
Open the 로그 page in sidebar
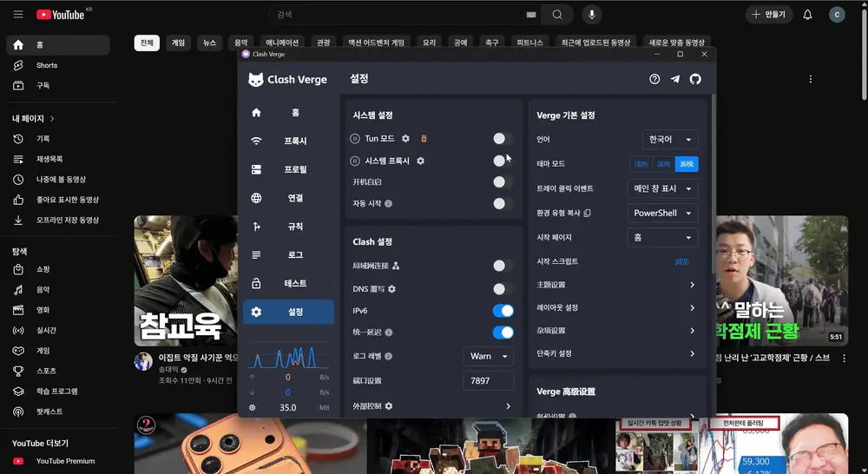tap(288, 254)
